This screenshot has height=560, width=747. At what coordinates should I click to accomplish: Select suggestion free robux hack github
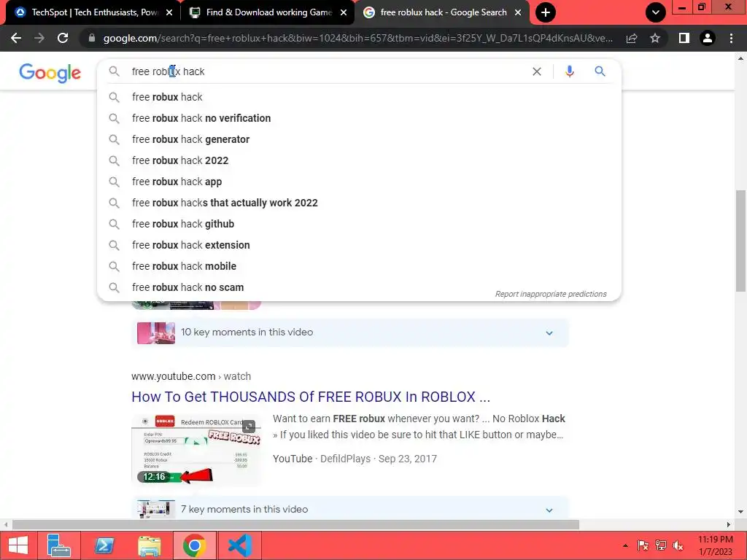tap(359, 224)
